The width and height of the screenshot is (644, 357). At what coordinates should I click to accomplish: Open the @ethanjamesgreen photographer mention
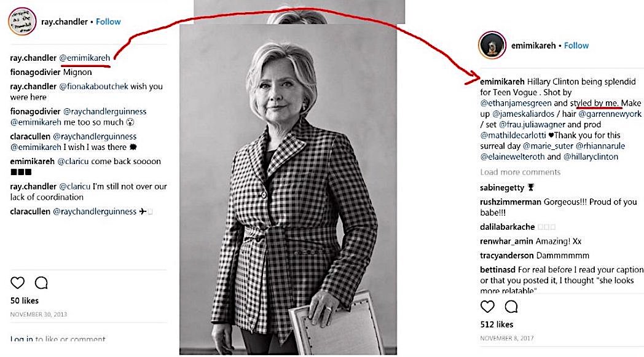click(x=516, y=103)
